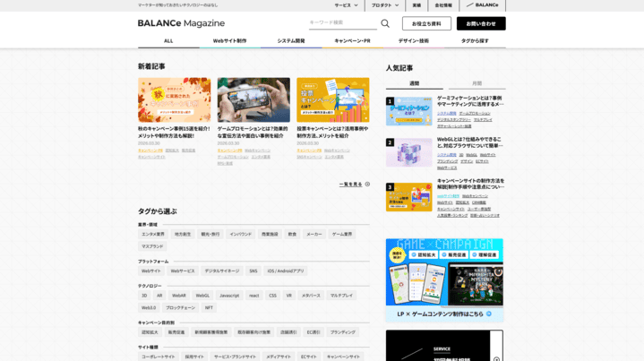Select the 3D technology tag
Image resolution: width=644 pixels, height=361 pixels.
144,296
